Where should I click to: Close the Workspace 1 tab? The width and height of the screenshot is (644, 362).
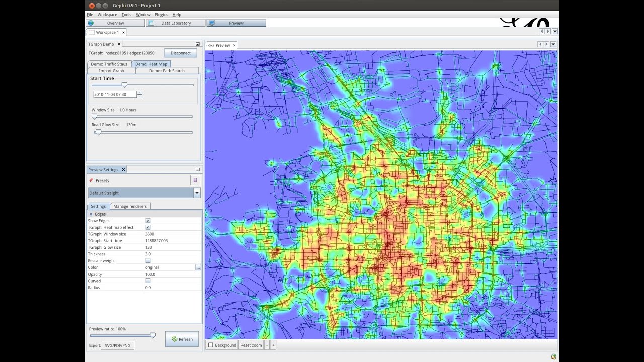pyautogui.click(x=123, y=32)
